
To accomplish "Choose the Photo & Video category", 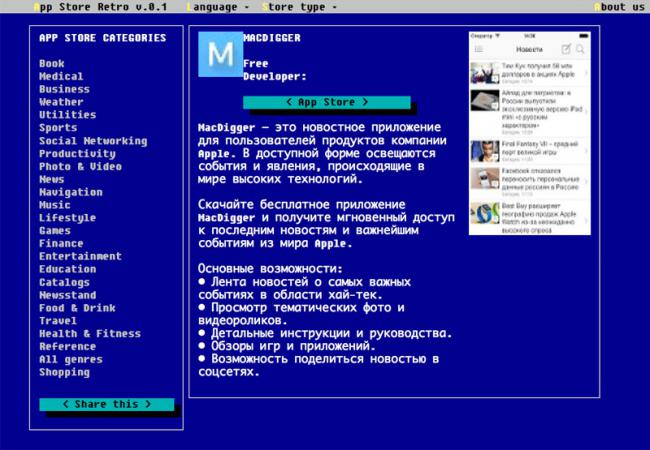I will tap(80, 167).
